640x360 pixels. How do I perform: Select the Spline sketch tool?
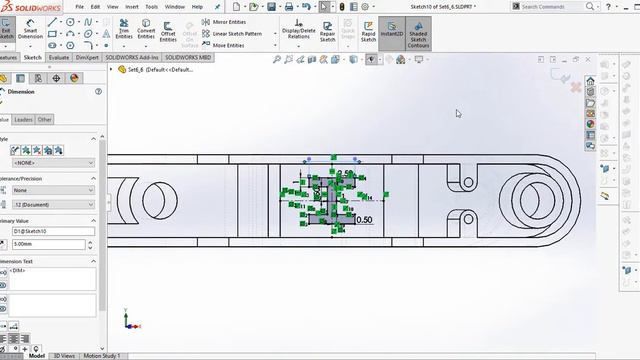click(88, 22)
